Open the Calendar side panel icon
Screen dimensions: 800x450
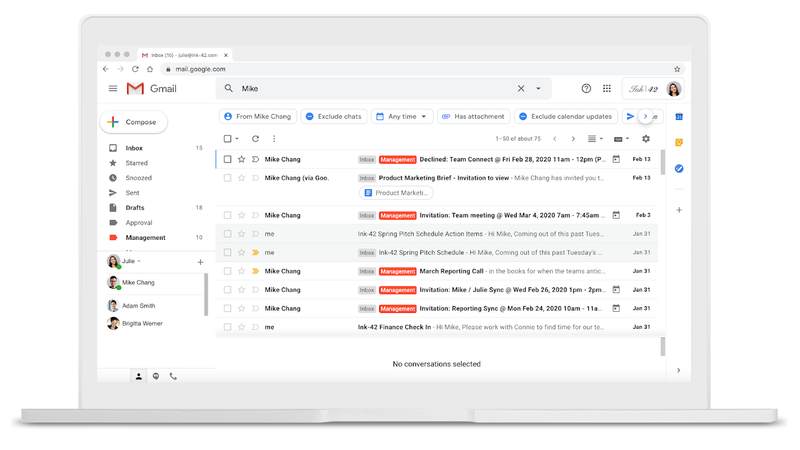click(x=679, y=117)
